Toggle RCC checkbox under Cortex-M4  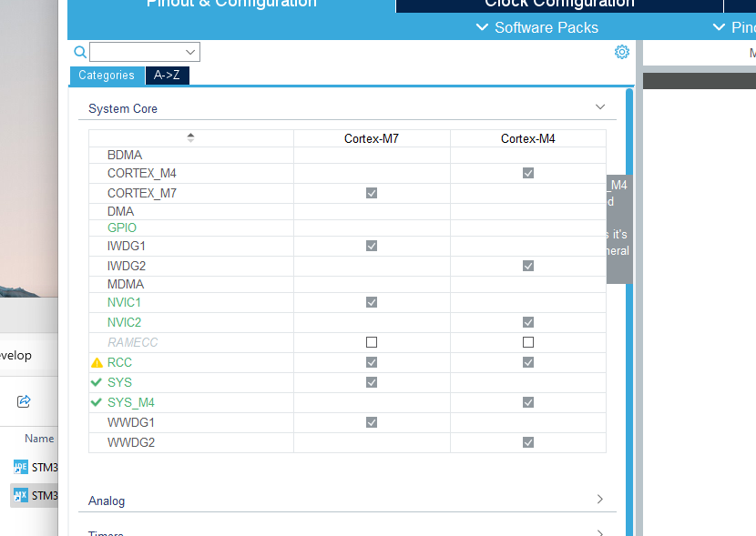[528, 362]
